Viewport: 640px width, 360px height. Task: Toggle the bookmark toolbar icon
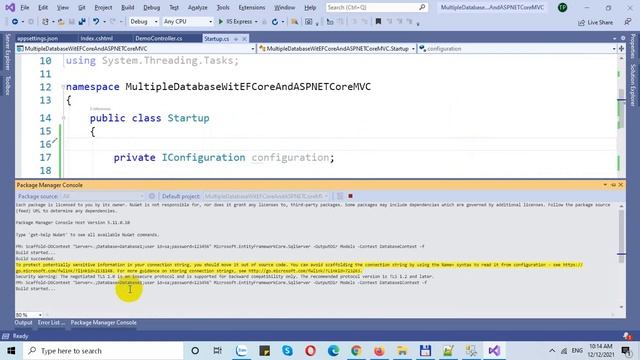coord(378,22)
